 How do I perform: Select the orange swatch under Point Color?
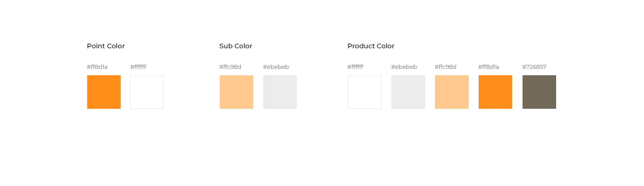[104, 92]
